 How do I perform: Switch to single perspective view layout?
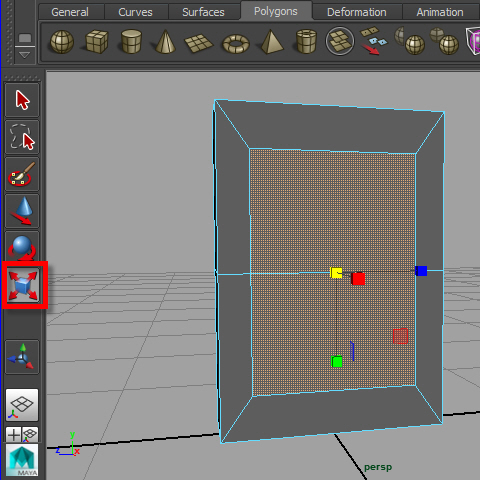tap(22, 405)
